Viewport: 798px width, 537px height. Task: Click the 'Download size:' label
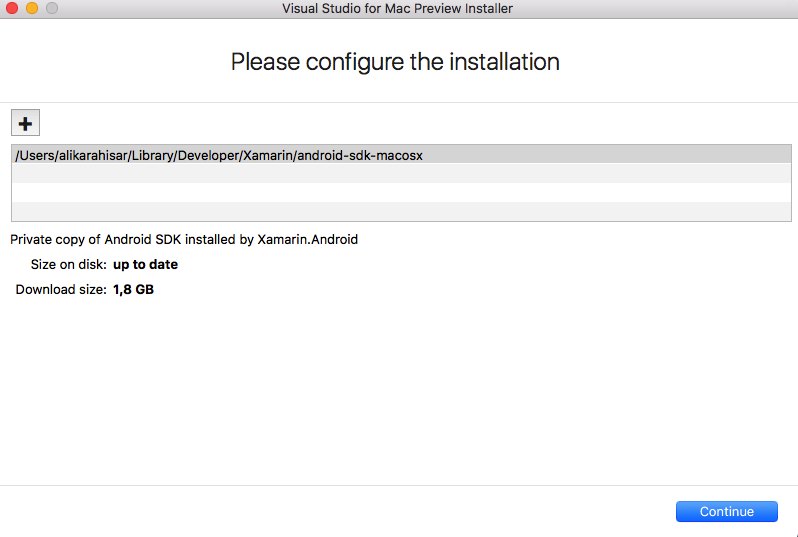[x=61, y=290]
